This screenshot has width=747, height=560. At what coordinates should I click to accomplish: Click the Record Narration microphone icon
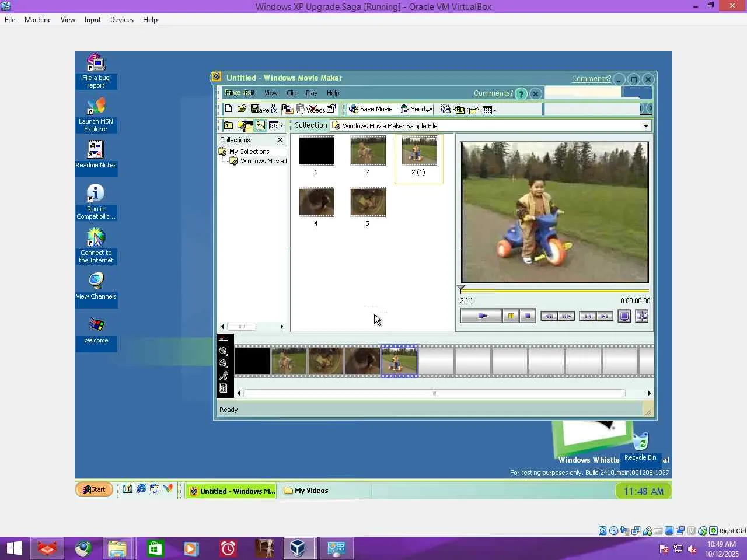(x=223, y=376)
